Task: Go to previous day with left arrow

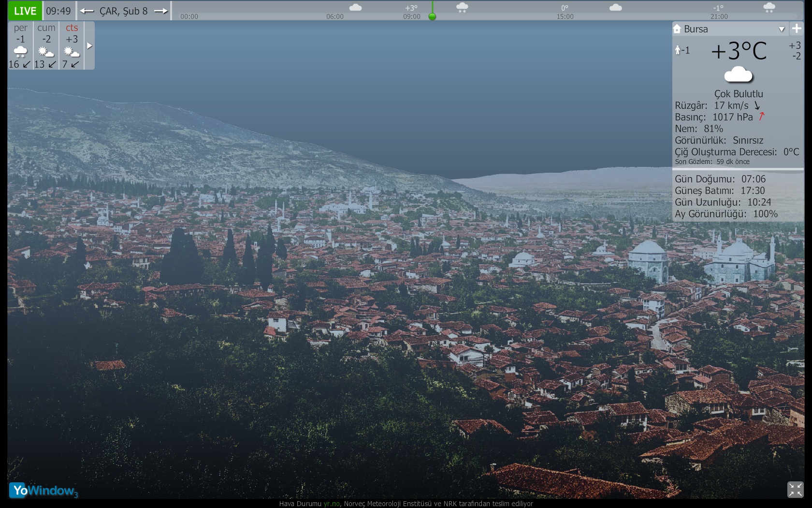Action: click(x=87, y=11)
